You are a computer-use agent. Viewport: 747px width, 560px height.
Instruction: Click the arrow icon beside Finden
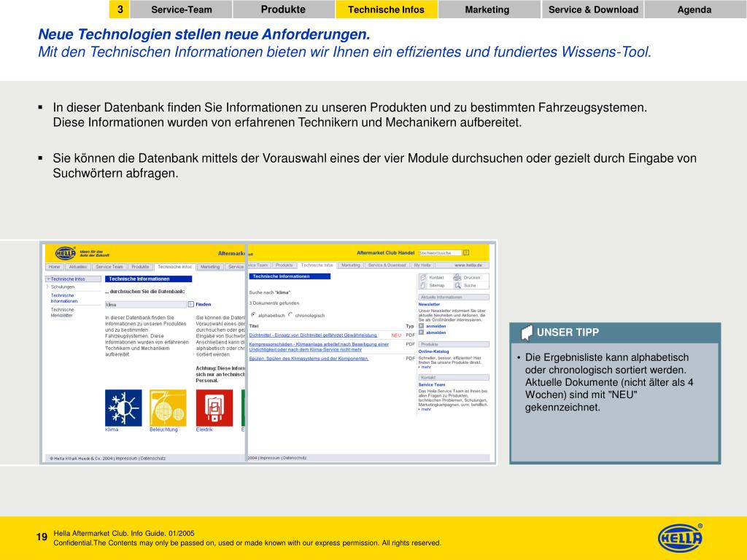[x=190, y=304]
